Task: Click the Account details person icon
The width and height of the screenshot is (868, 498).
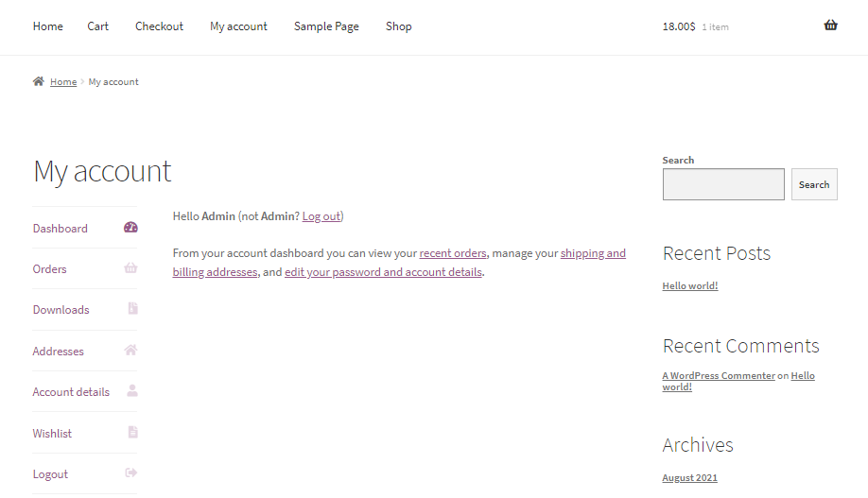Action: (132, 390)
